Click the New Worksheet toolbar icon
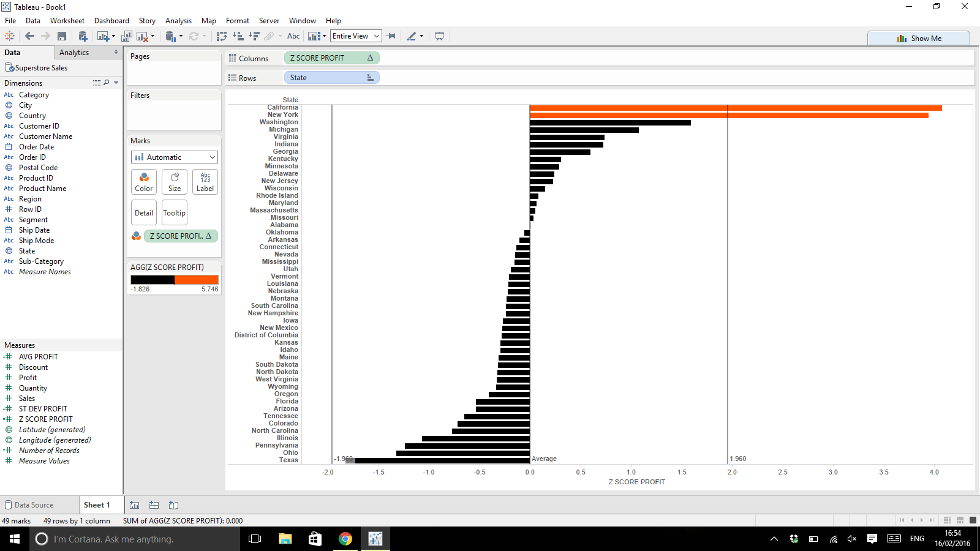 (102, 36)
